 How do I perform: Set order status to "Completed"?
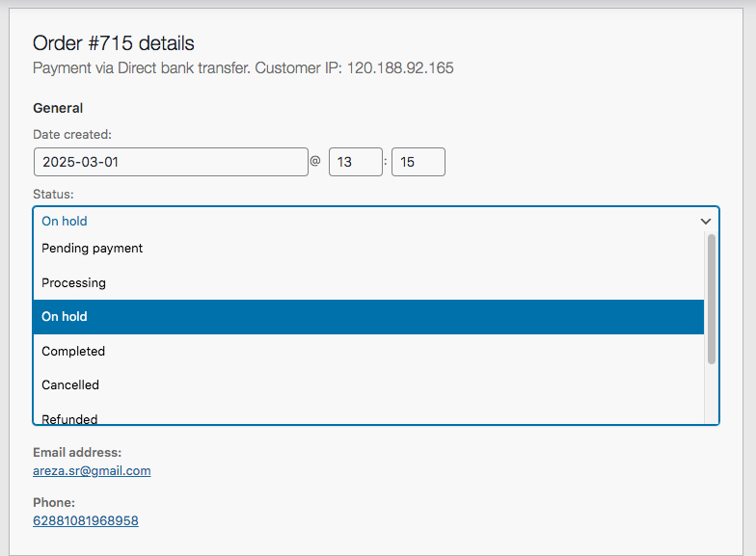[73, 351]
